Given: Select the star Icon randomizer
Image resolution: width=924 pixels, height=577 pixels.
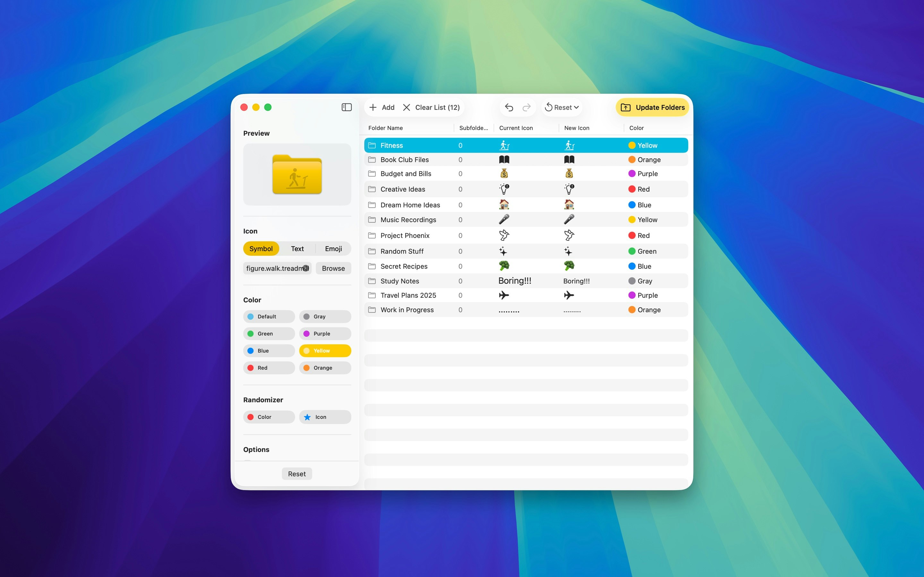Looking at the screenshot, I should click(325, 417).
